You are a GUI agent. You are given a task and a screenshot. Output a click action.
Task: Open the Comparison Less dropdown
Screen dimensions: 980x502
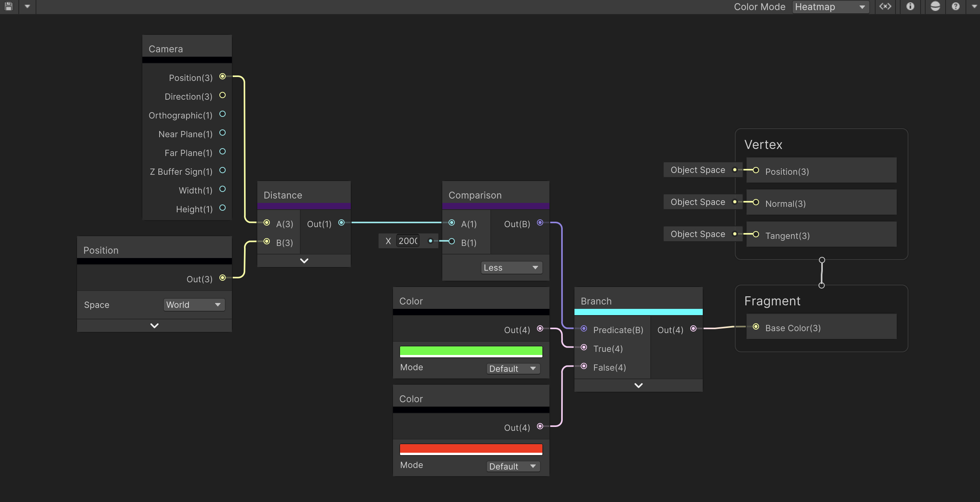tap(511, 268)
